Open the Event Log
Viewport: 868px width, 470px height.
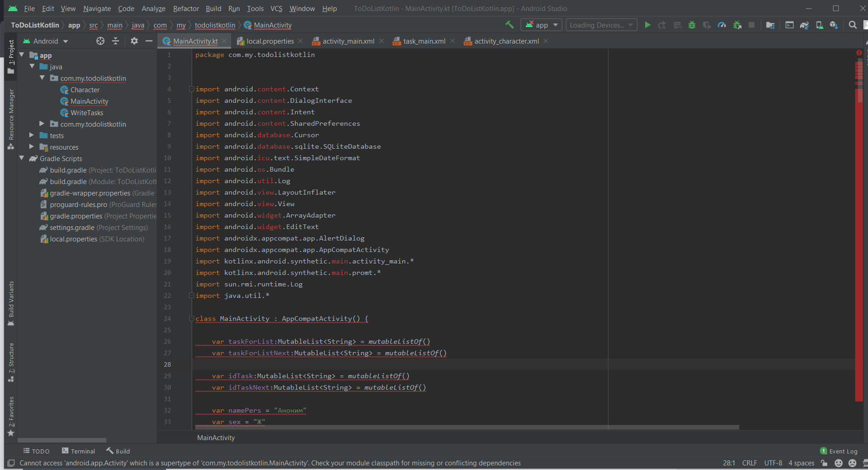coord(839,451)
